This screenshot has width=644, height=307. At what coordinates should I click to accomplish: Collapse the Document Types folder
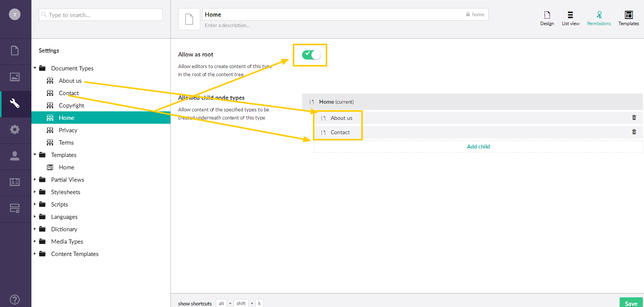(35, 68)
